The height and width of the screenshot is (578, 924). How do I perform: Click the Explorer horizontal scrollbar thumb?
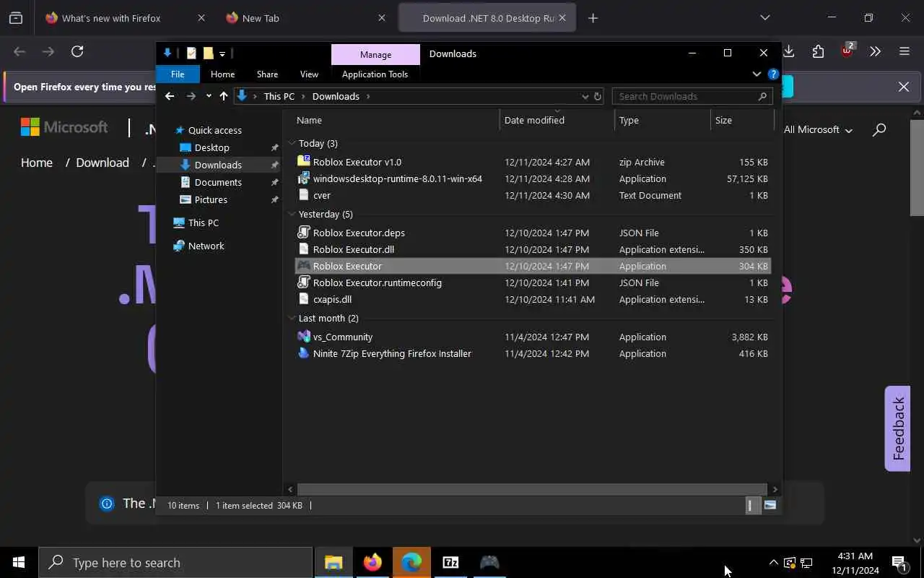(x=531, y=489)
